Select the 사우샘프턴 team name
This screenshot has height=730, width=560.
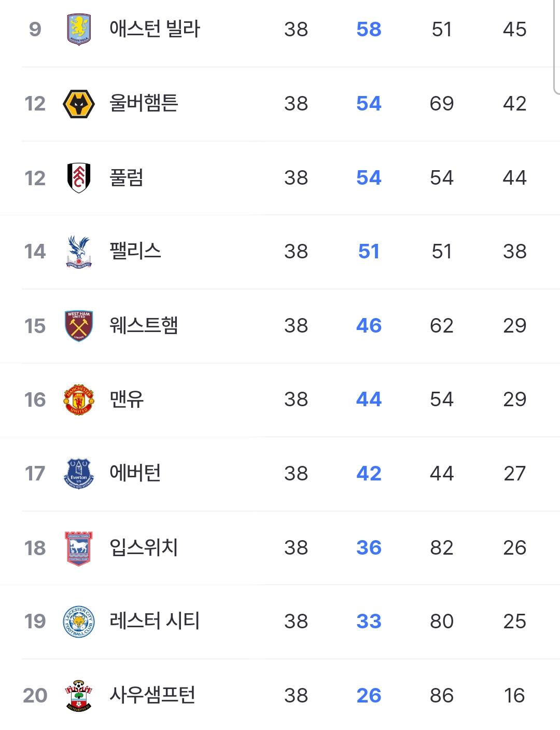point(152,695)
